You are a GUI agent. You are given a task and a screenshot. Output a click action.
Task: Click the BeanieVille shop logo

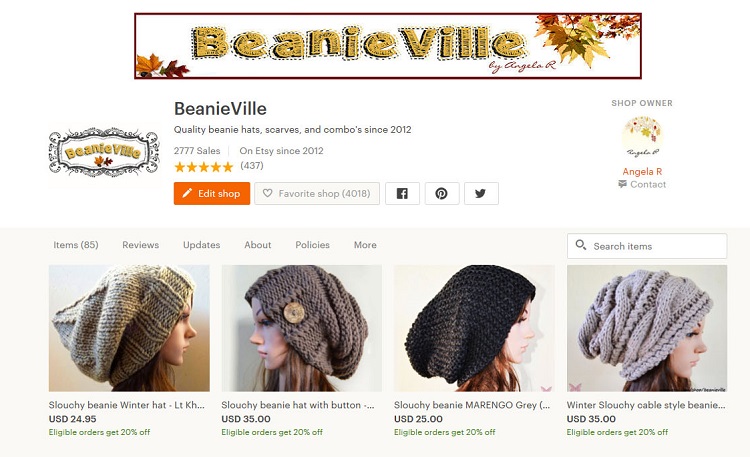point(104,152)
